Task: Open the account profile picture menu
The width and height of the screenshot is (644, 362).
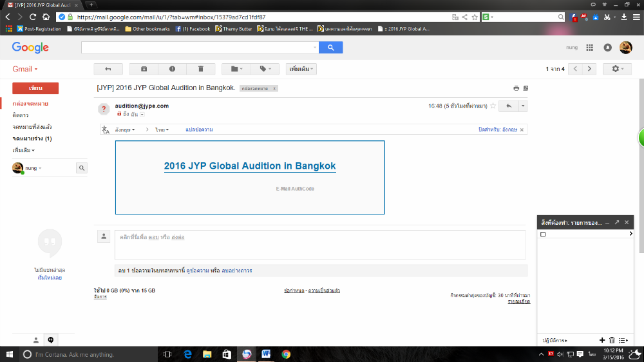Action: coord(625,48)
